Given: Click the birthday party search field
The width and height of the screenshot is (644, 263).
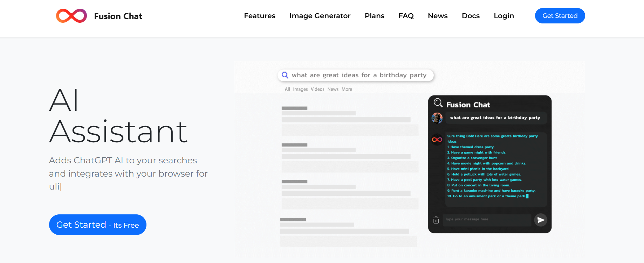Looking at the screenshot, I should point(356,75).
